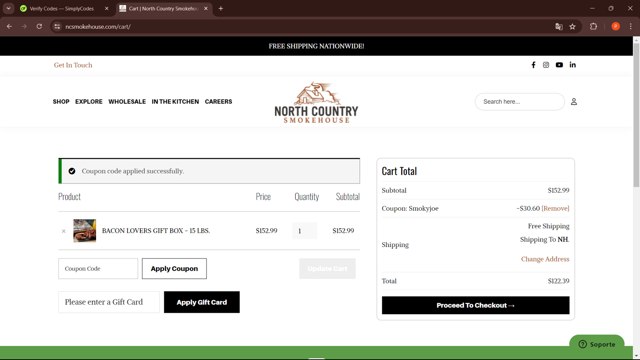Open the tab search dropdown arrow
The image size is (640, 360).
[8, 8]
